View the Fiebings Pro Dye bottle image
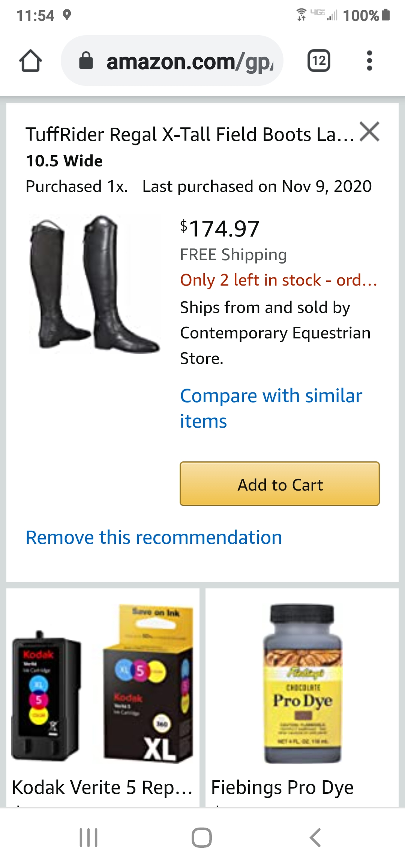405x868 pixels. tap(302, 683)
